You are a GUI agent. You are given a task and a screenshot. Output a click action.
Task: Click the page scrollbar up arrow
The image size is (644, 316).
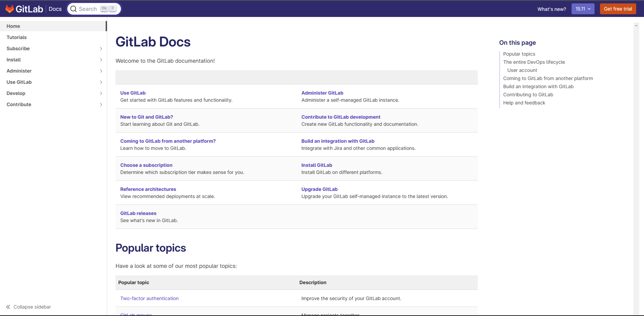pos(636,25)
